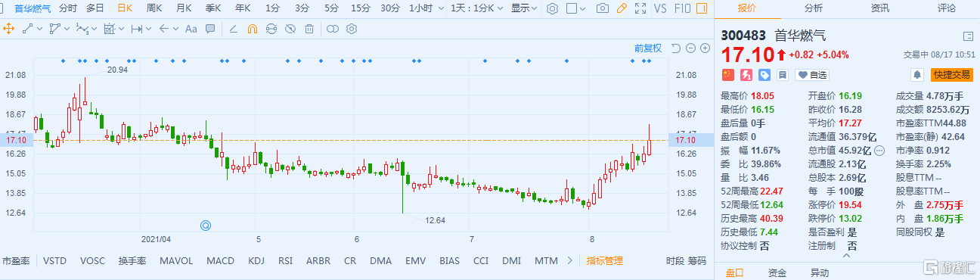Click the trash delete drawings icon
This screenshot has width=980, height=280.
tap(309, 29)
